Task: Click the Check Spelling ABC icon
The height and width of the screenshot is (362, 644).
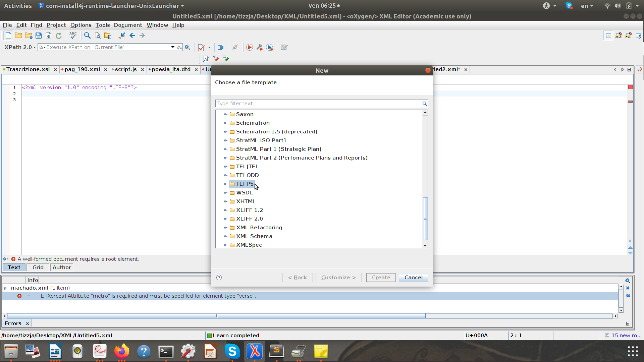Action: click(73, 36)
